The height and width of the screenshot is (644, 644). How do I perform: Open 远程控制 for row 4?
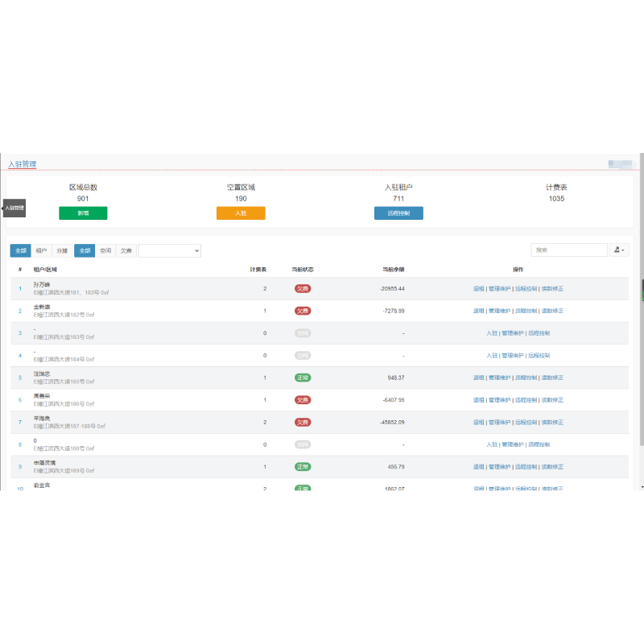pyautogui.click(x=539, y=355)
